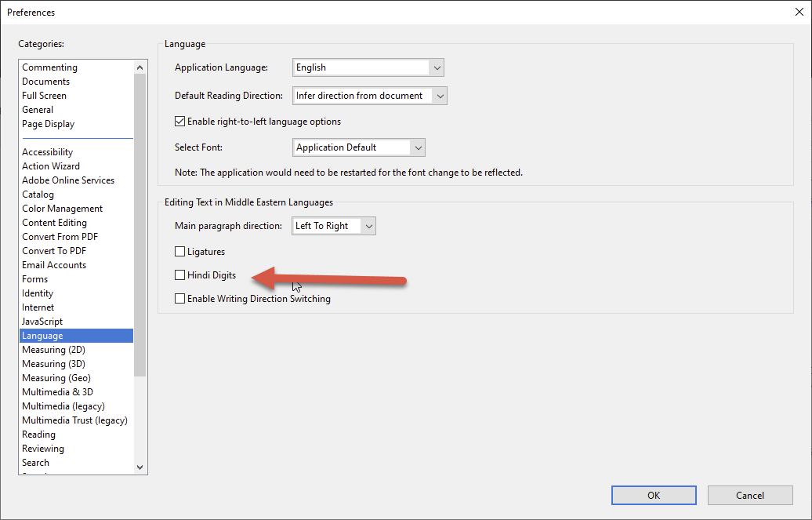This screenshot has height=520, width=812.
Task: Enable the Ligatures checkbox
Action: click(x=180, y=252)
